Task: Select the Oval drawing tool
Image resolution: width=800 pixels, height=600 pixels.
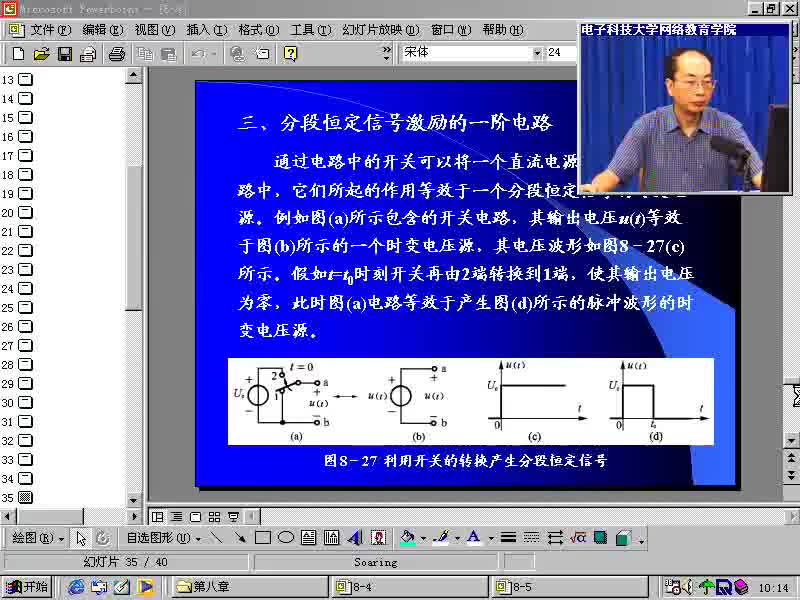Action: coord(286,537)
